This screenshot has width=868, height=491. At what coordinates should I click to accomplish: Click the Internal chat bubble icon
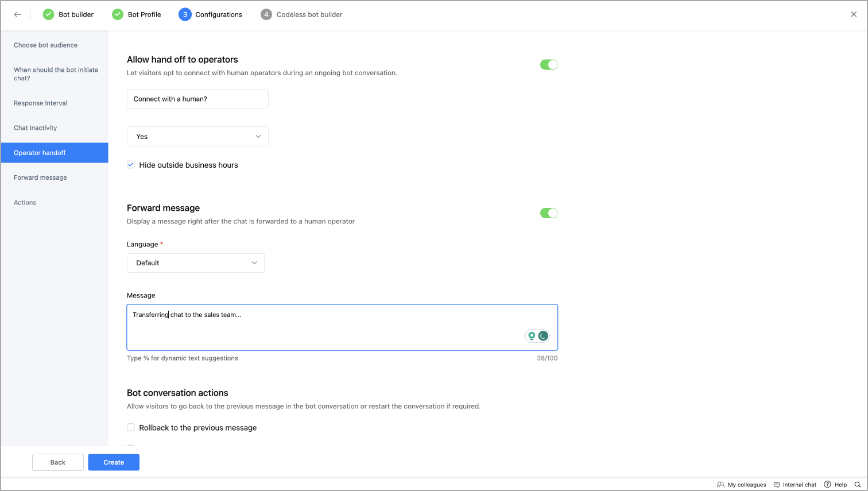[x=777, y=485]
